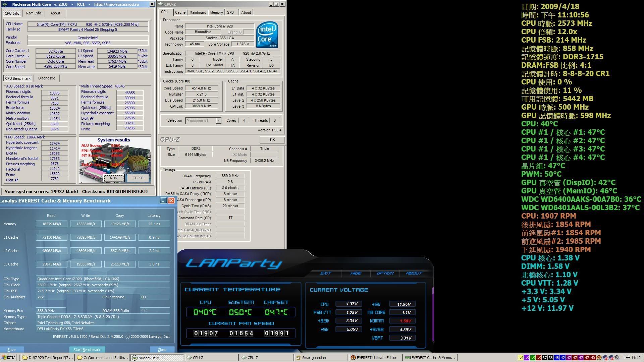Click the Core Speed 4514.8 MHz field

point(201,88)
